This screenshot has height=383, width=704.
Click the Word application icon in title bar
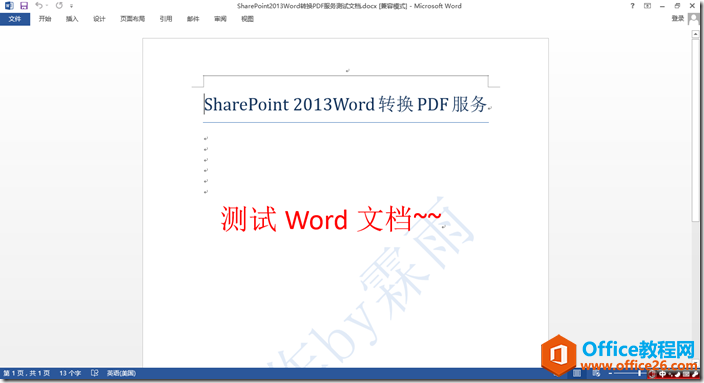pos(9,6)
